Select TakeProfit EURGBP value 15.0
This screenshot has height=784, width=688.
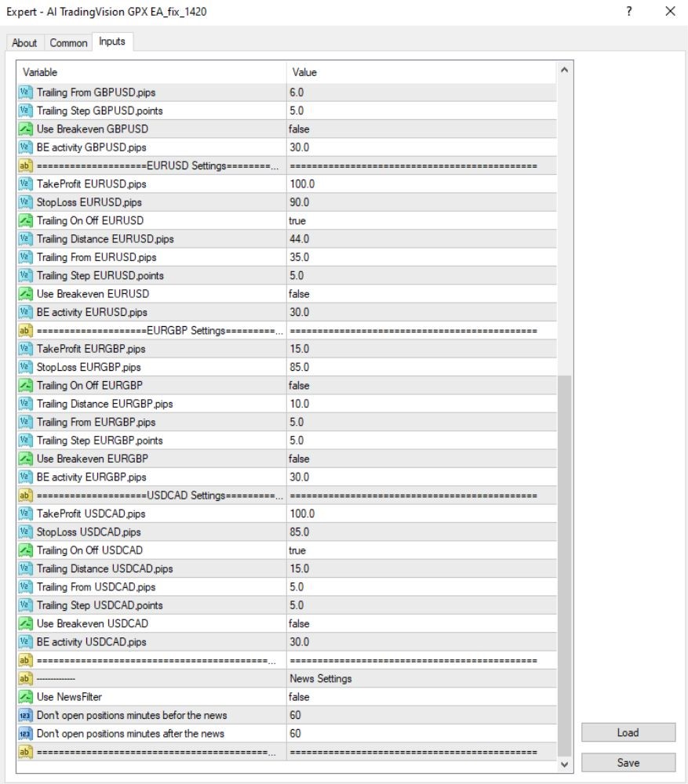(299, 349)
